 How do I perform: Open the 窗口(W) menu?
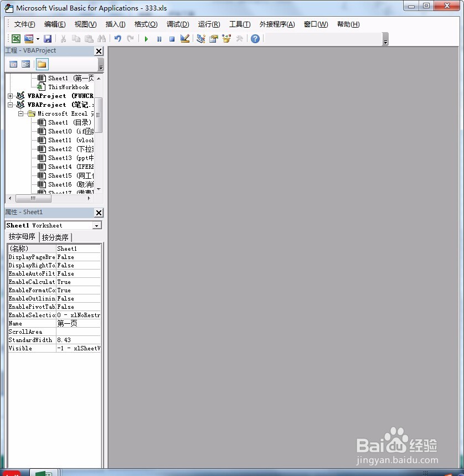[316, 24]
